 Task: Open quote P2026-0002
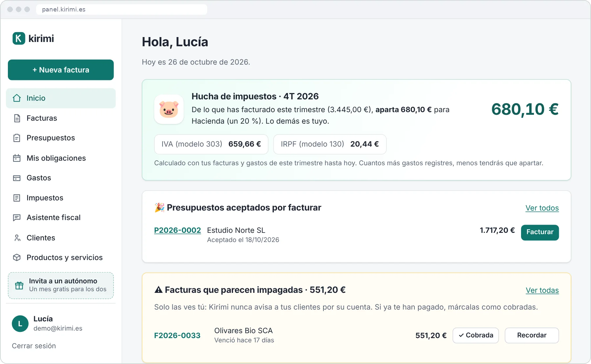177,230
